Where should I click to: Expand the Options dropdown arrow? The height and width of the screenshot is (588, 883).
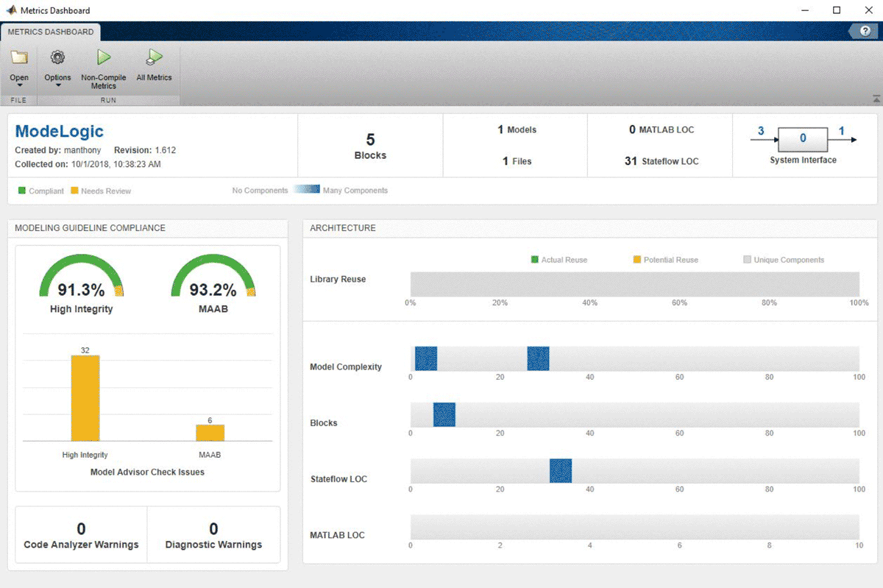tap(57, 86)
